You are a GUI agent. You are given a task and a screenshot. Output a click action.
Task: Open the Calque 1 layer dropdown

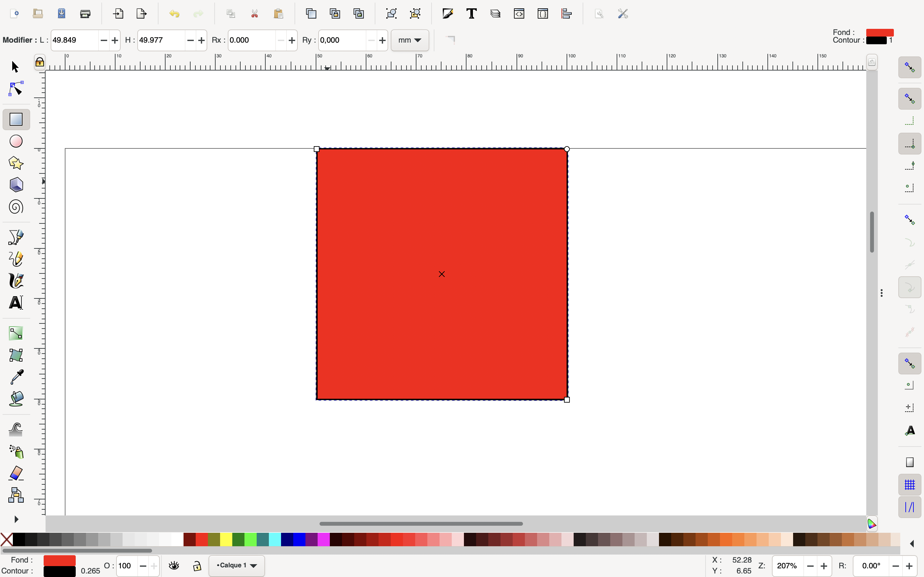click(x=237, y=565)
